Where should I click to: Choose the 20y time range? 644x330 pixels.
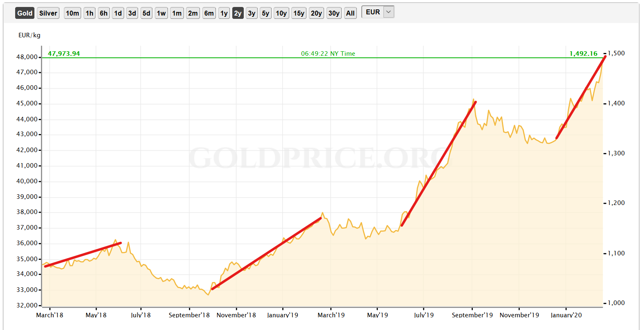pyautogui.click(x=316, y=13)
